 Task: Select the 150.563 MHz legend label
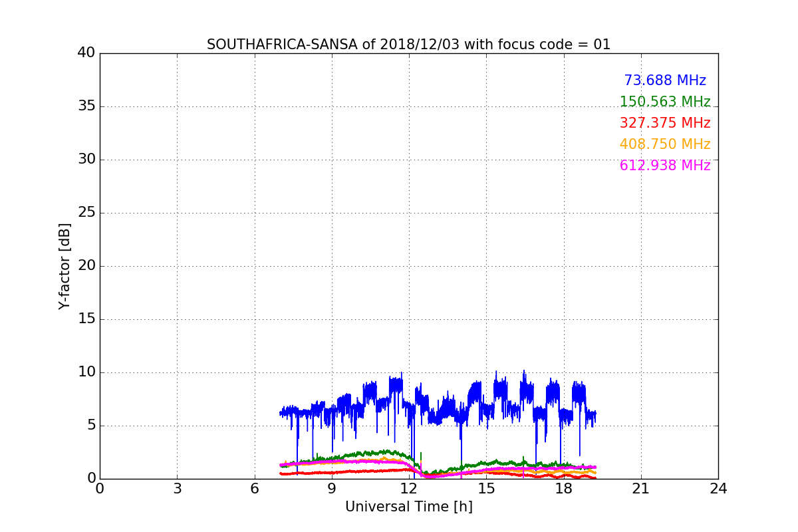(665, 102)
